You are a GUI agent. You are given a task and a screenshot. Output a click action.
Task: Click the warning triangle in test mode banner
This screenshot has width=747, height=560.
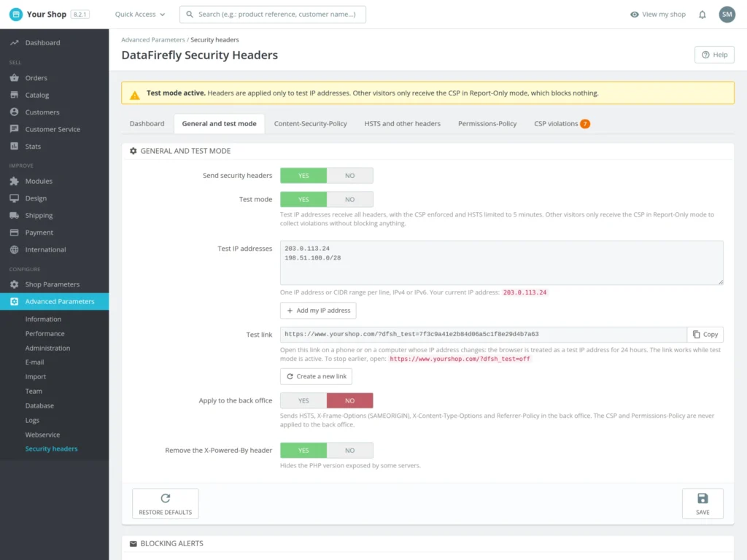[135, 96]
